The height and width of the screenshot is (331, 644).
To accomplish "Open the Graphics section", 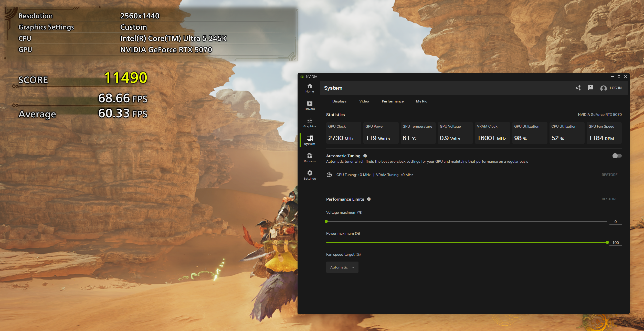I will (x=310, y=123).
